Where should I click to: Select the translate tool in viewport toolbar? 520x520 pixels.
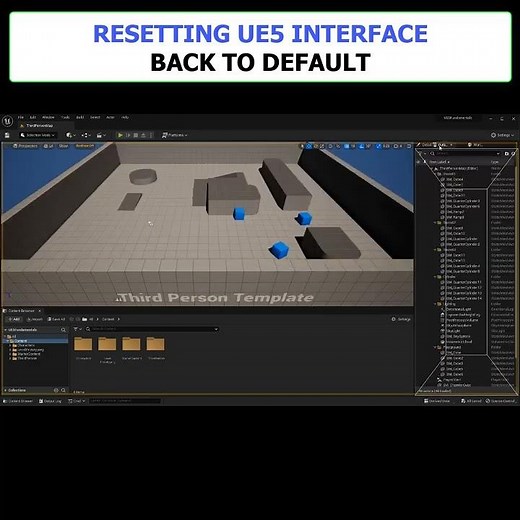pos(309,146)
